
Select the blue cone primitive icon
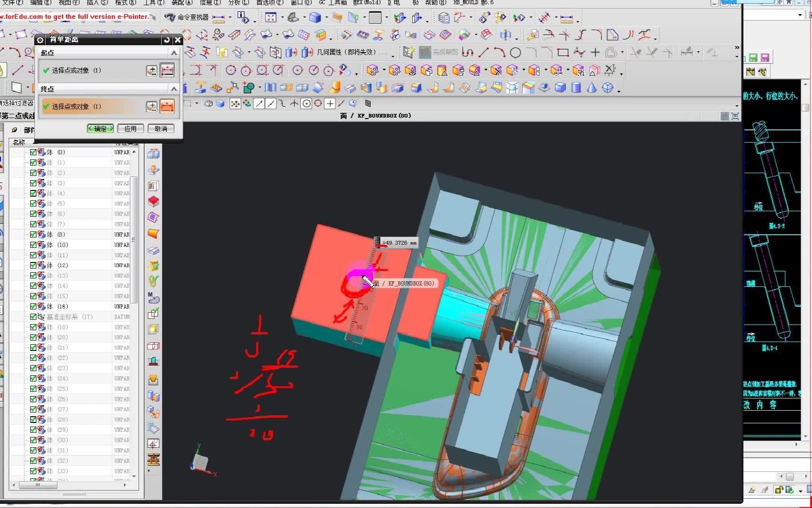(592, 87)
